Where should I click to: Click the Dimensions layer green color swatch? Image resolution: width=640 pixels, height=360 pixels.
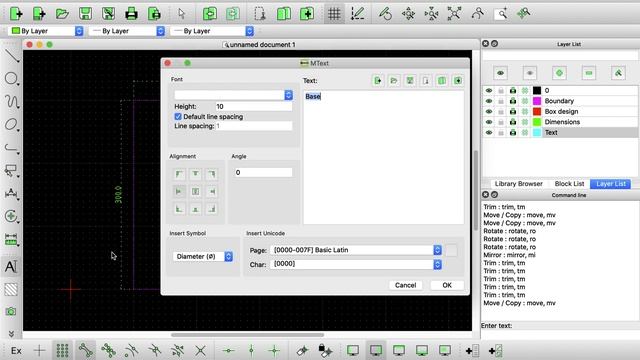tap(537, 122)
